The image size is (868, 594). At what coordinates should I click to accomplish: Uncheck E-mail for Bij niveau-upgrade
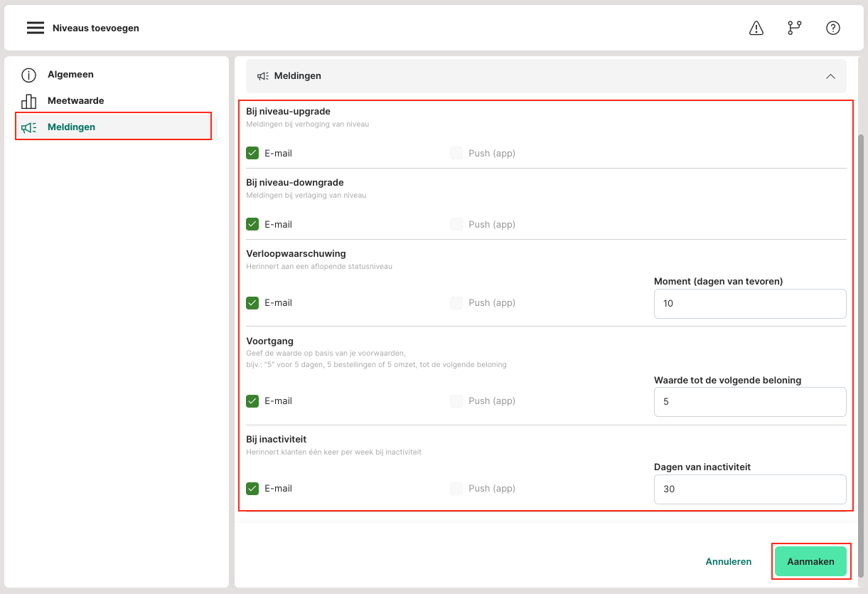[x=252, y=153]
